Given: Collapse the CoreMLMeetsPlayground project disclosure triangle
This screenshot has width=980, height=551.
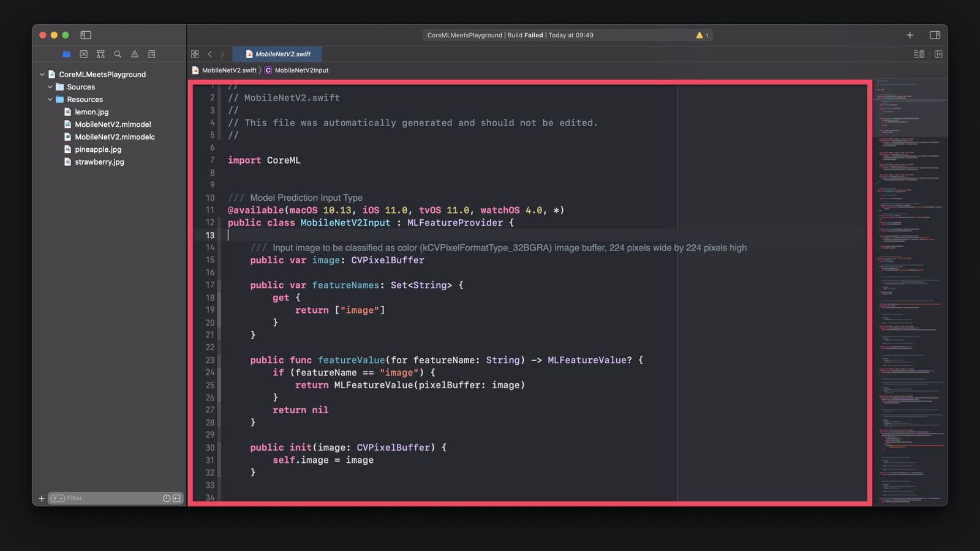Looking at the screenshot, I should pyautogui.click(x=42, y=74).
